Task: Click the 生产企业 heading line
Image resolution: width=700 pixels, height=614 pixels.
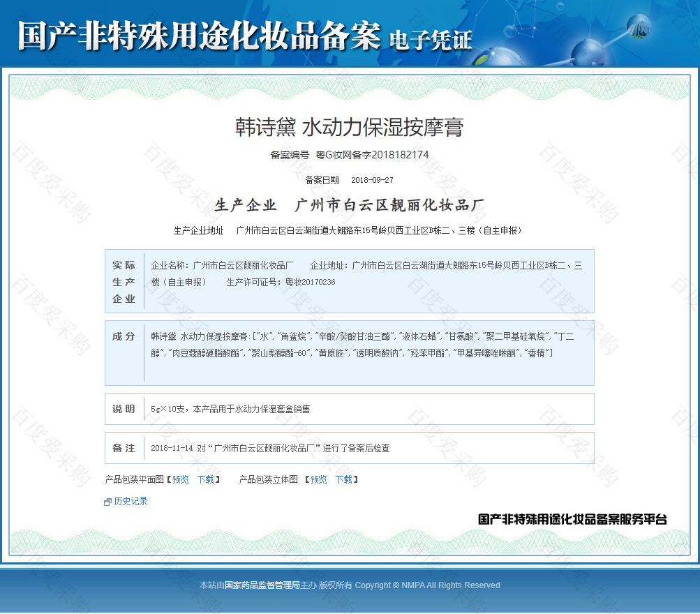Action: click(349, 205)
